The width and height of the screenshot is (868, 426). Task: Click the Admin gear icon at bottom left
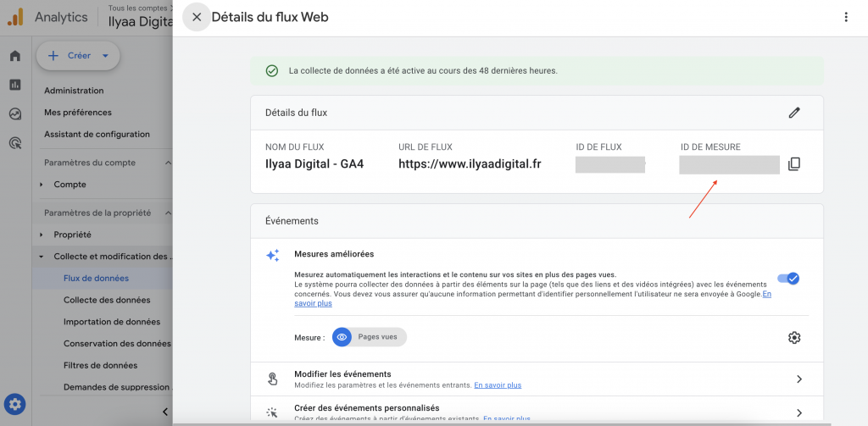(x=16, y=404)
